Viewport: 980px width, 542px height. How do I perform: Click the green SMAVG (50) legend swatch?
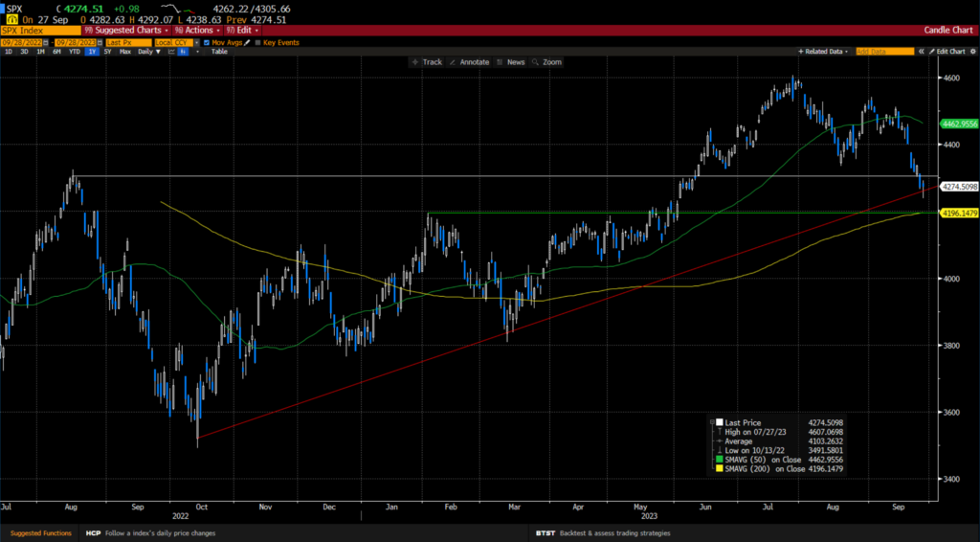pos(720,459)
